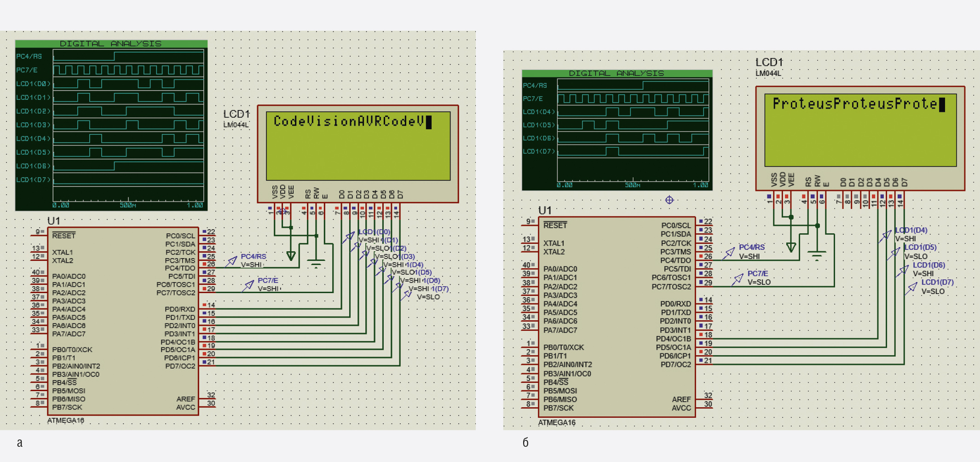This screenshot has height=462, width=980.
Task: Click the AVCC pin label in schematic б
Action: [681, 408]
